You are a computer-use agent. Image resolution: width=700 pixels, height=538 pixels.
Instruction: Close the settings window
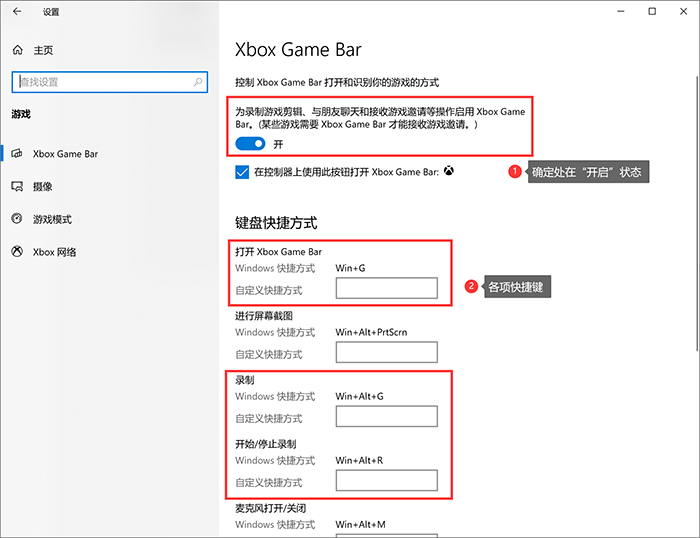683,12
